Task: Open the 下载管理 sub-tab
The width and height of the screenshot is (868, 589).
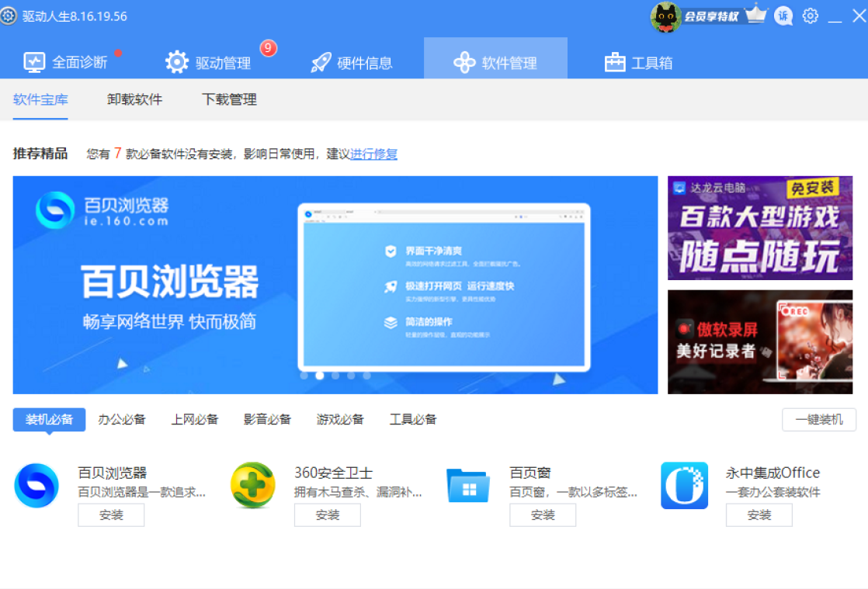Action: click(229, 99)
